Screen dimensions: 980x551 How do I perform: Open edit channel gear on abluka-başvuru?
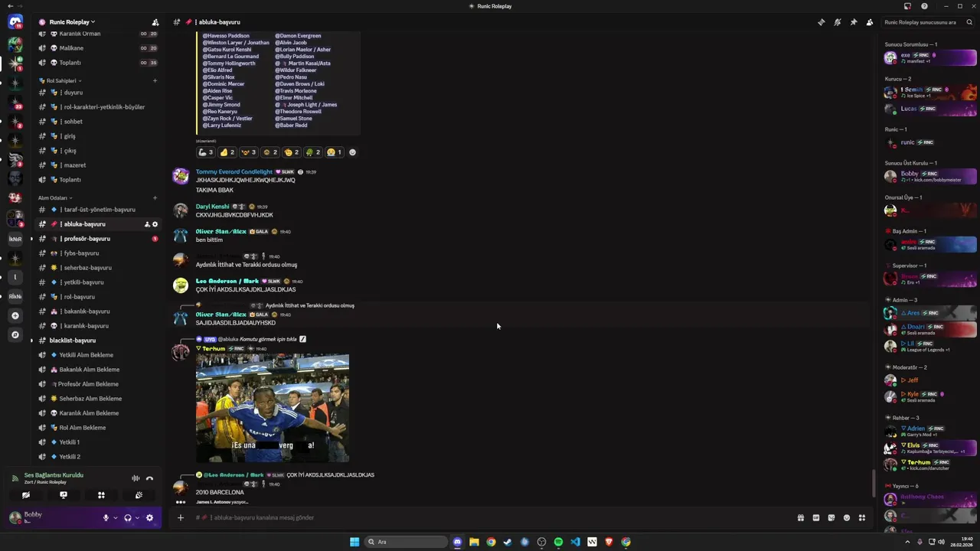point(155,224)
